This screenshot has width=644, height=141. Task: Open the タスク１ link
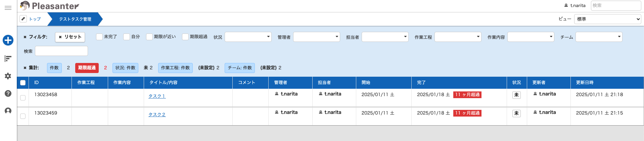(157, 96)
